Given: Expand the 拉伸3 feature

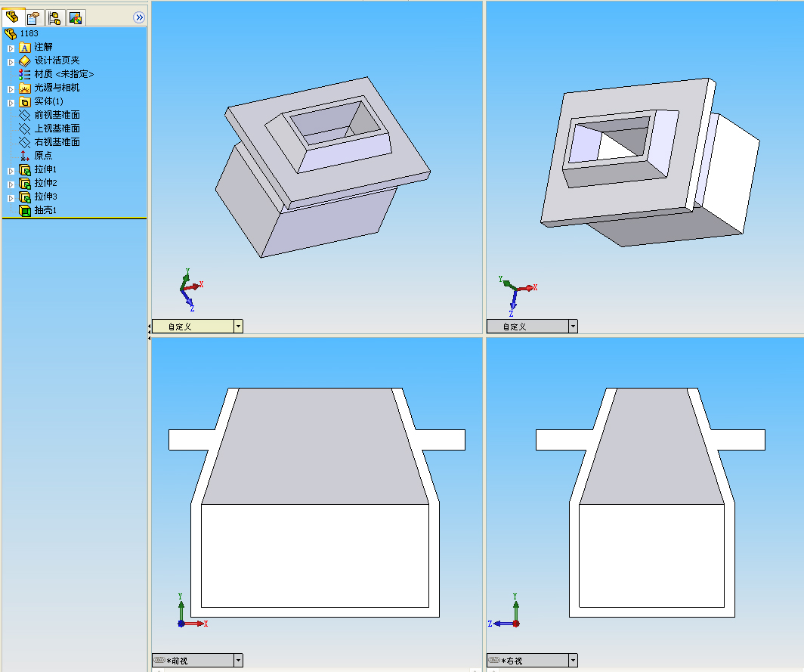Looking at the screenshot, I should (11, 197).
